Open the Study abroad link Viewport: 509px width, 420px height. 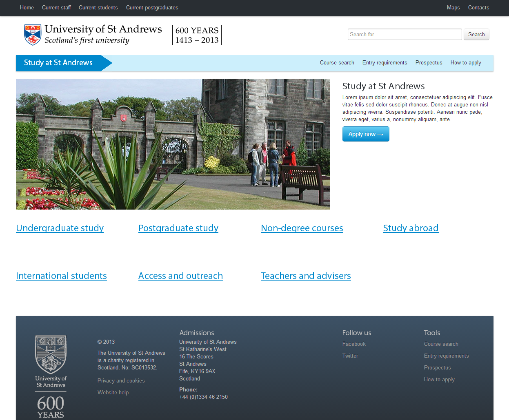pyautogui.click(x=411, y=228)
